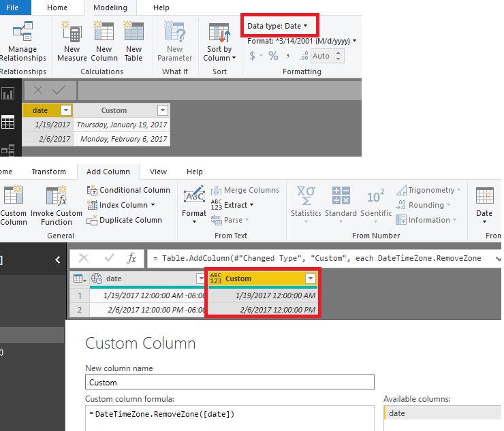Screen dimensions: 504x431
Task: Open filter dropdown on Custom column in Data view
Action: [163, 110]
